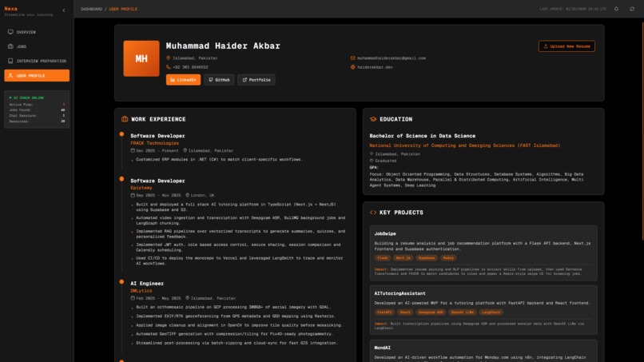Open the notifications bell icon
The image size is (644, 362).
(x=616, y=9)
